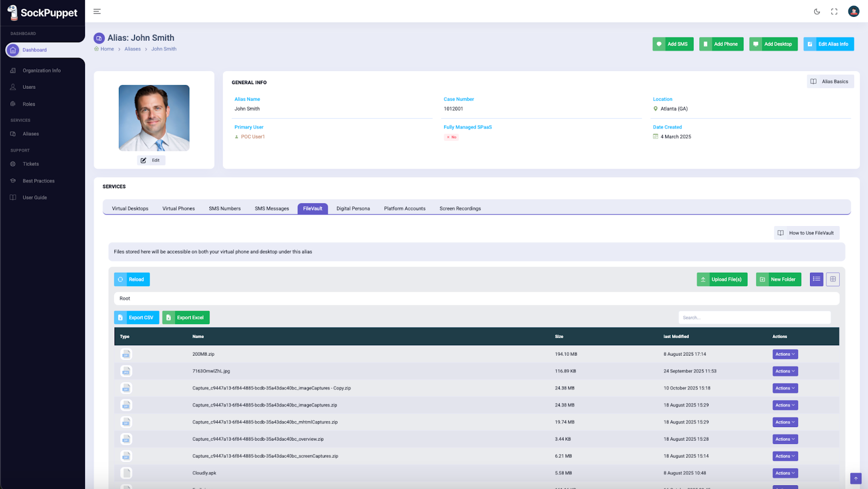Click the scroll-to-top arrow button
Image resolution: width=868 pixels, height=489 pixels.
[856, 478]
